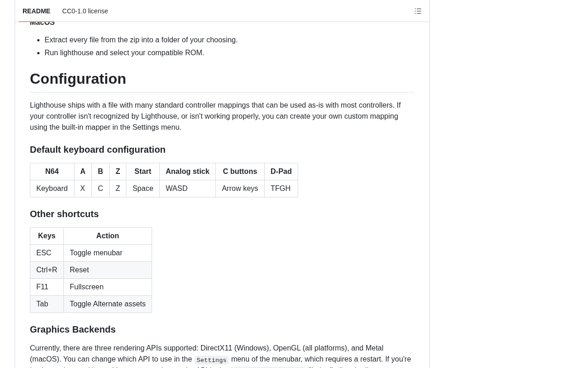The width and height of the screenshot is (588, 368).
Task: Click the D-Pad column header
Action: [281, 172]
